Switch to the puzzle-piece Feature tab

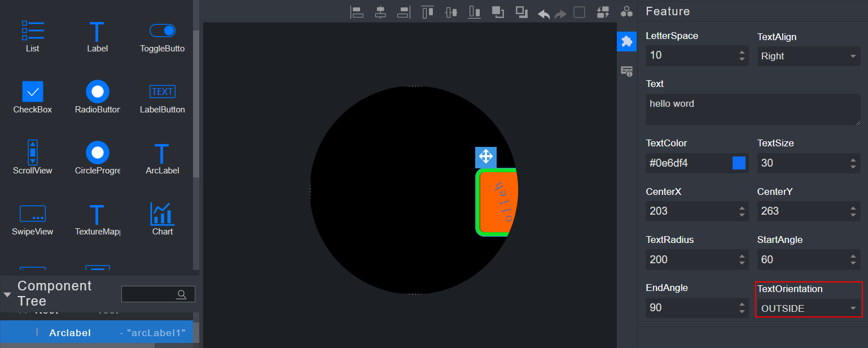(x=626, y=41)
